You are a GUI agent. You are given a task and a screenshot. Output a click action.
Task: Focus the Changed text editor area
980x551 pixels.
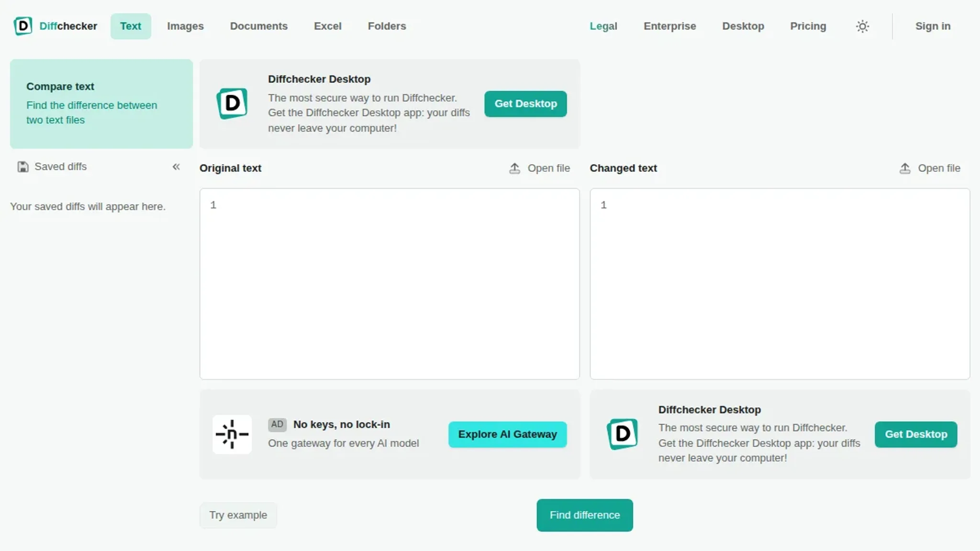point(780,284)
